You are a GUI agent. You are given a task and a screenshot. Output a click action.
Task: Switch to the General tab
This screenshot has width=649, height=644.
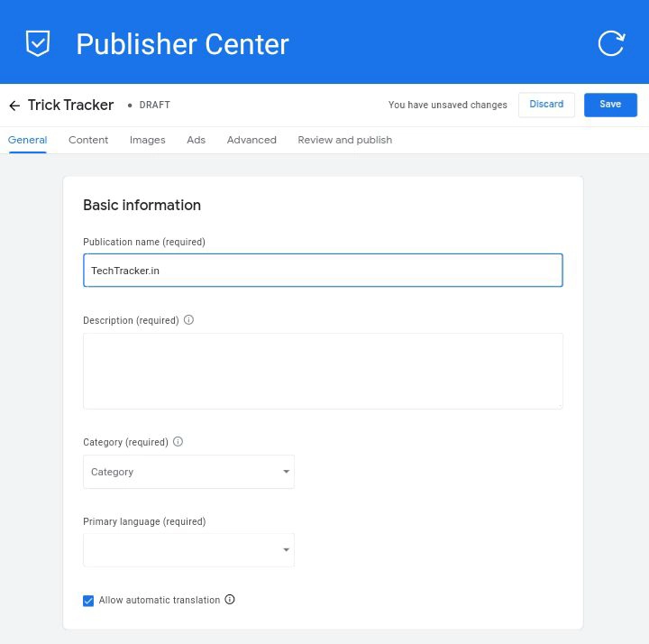coord(27,140)
